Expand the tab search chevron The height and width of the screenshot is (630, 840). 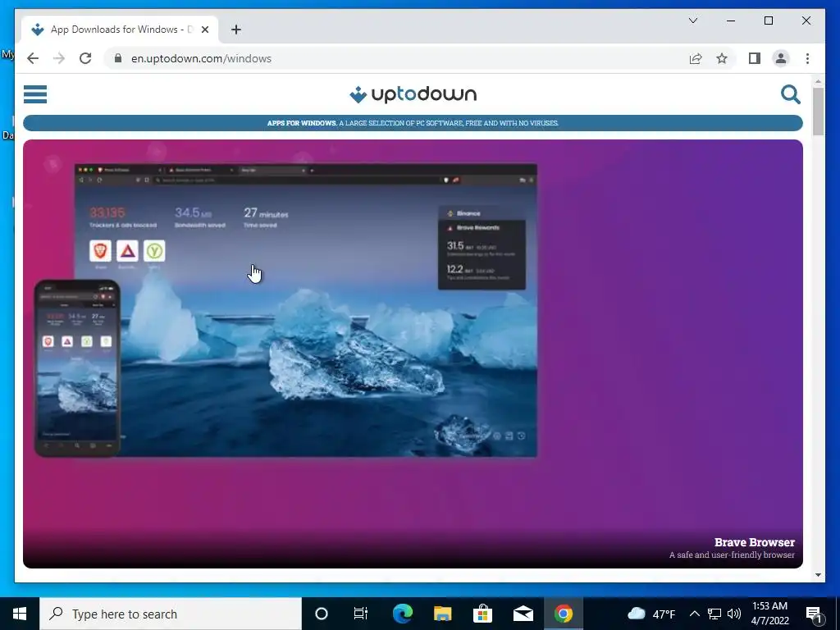[692, 21]
